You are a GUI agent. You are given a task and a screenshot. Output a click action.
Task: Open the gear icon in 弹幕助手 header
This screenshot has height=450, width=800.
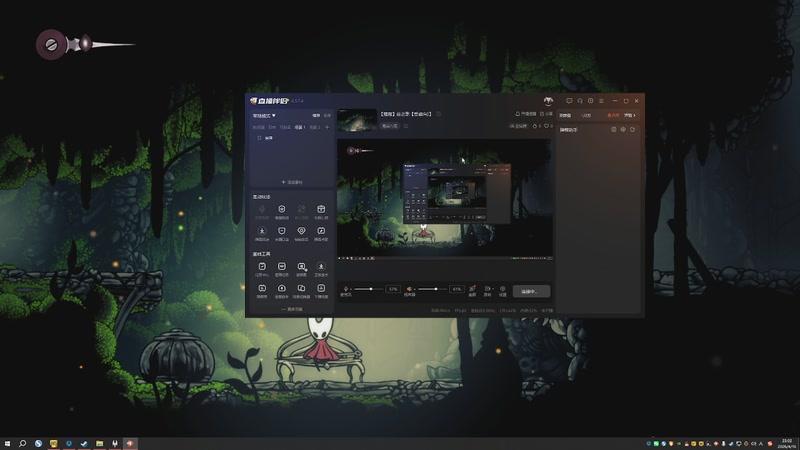coord(623,130)
